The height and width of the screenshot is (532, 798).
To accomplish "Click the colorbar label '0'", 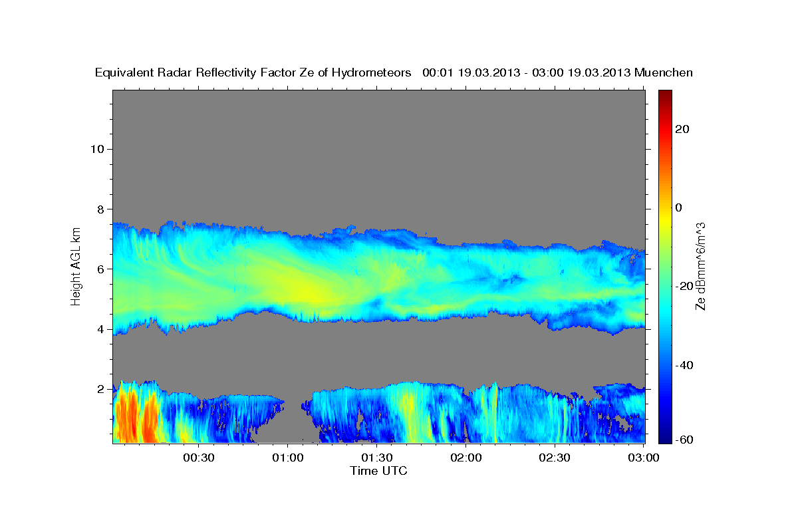I will point(679,207).
